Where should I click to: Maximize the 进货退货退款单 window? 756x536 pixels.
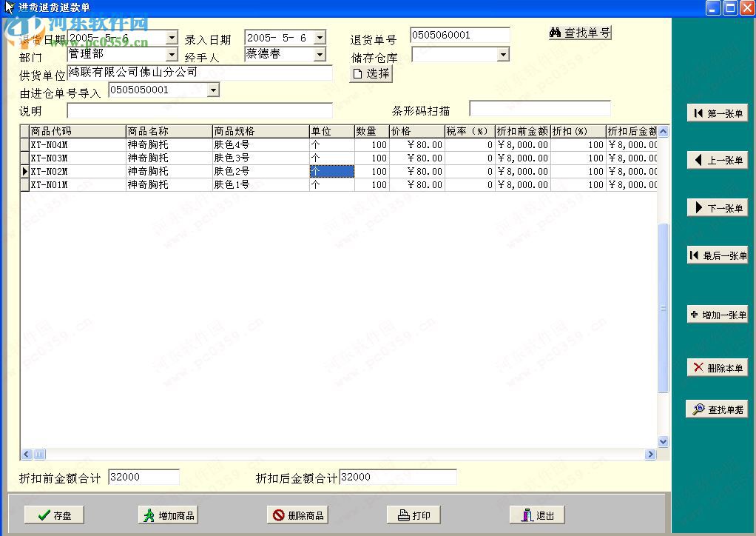coord(730,7)
